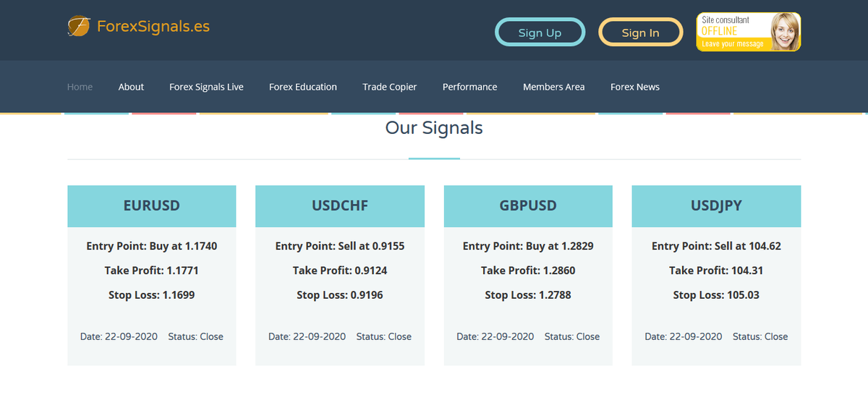Open the offline Site consultant message banner
Image resolution: width=868 pixels, height=403 pixels.
coord(749,32)
